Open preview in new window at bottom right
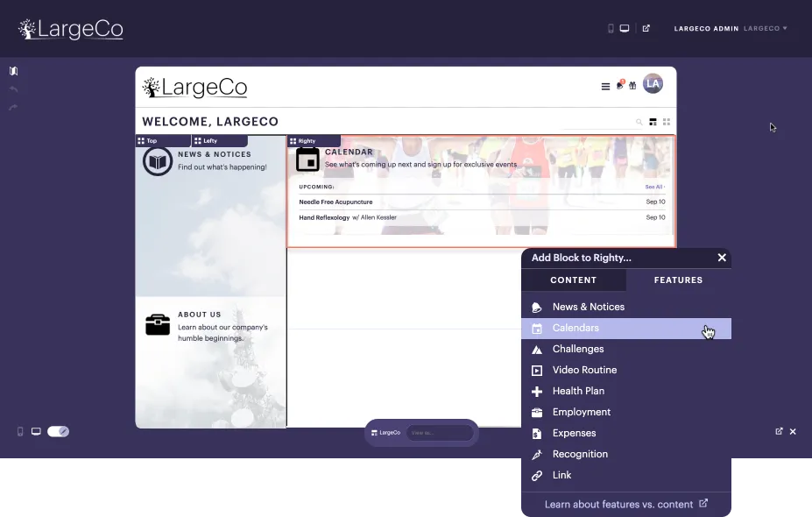 coord(779,431)
